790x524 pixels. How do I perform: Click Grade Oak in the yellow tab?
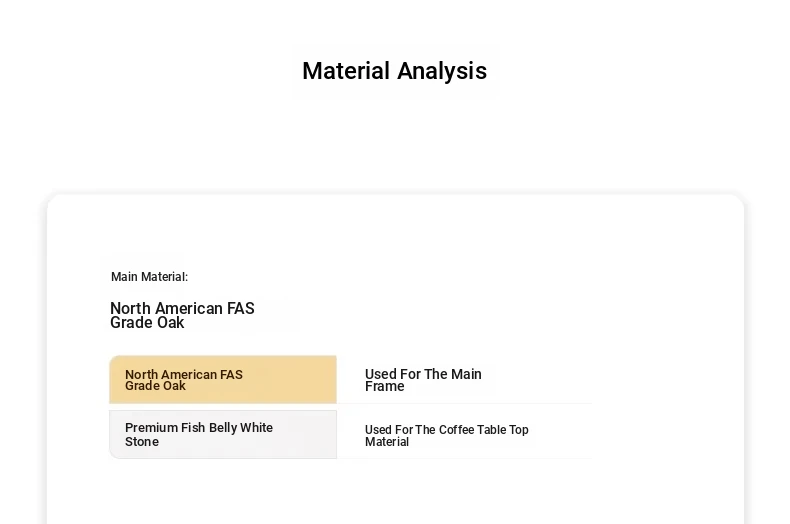155,386
